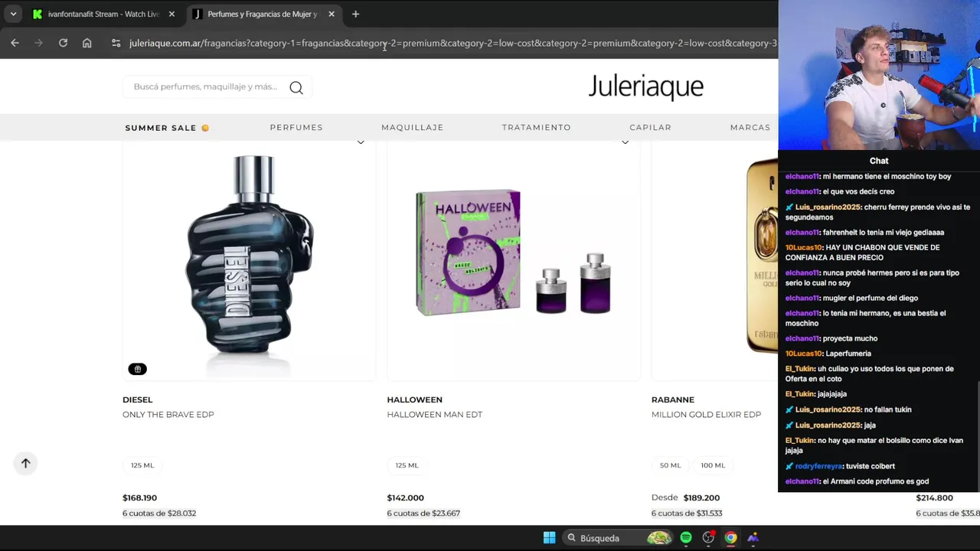Click the browser home icon

[87, 43]
